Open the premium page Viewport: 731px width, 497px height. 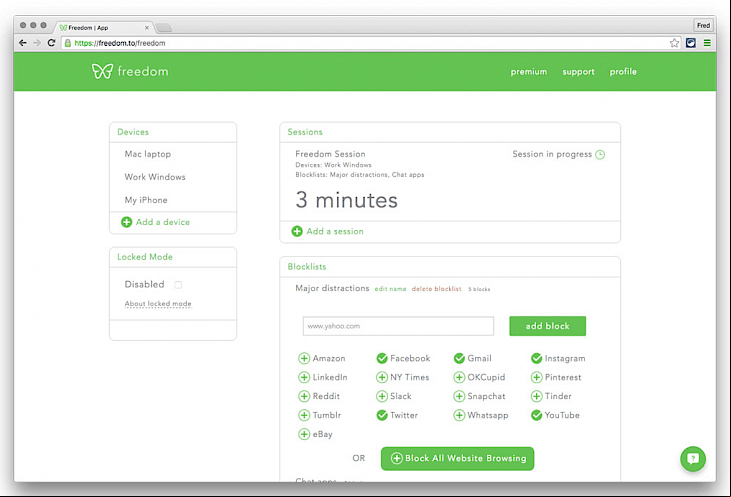[529, 72]
